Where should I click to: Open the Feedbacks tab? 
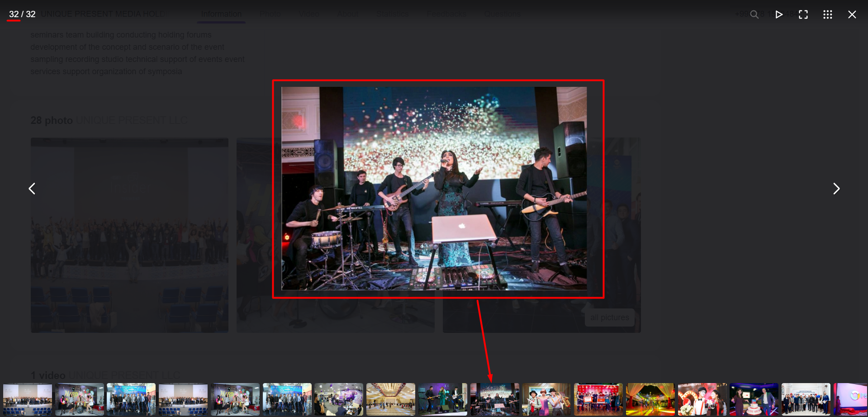pyautogui.click(x=447, y=14)
